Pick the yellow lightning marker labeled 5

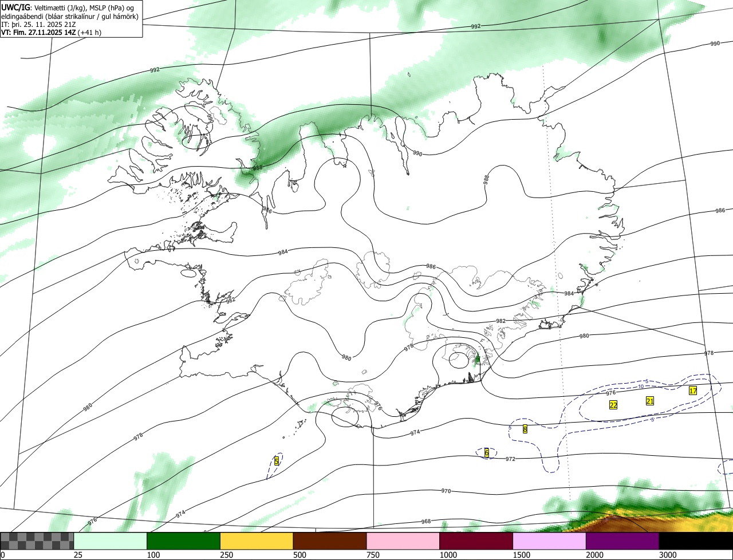point(277,461)
